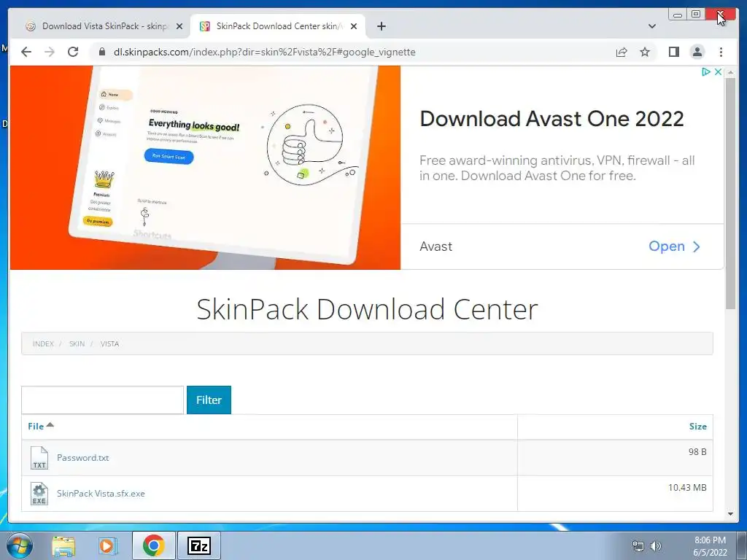This screenshot has height=560, width=747.
Task: Click the volume speaker tray icon
Action: [656, 545]
